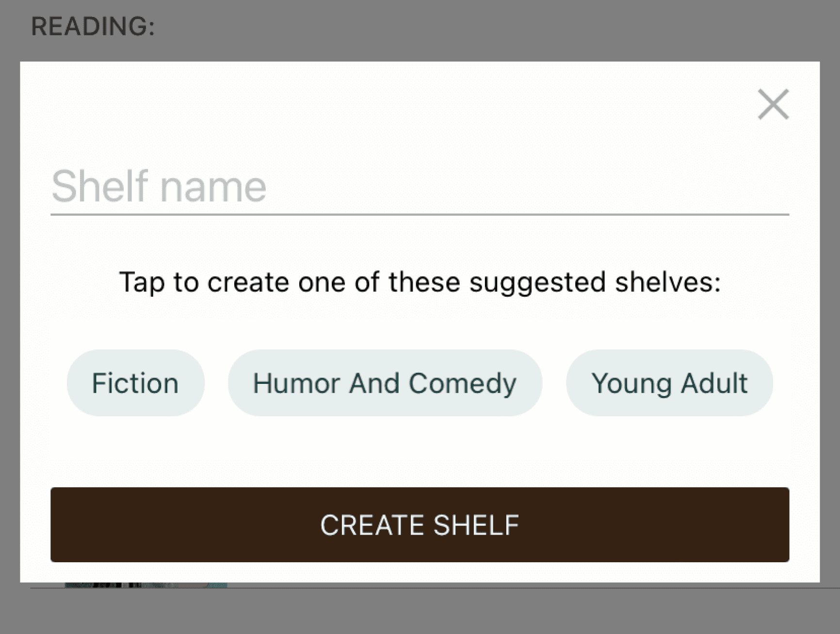Submit the dialog with the dark brown Create Shelf bar
This screenshot has height=634, width=840.
[x=420, y=525]
